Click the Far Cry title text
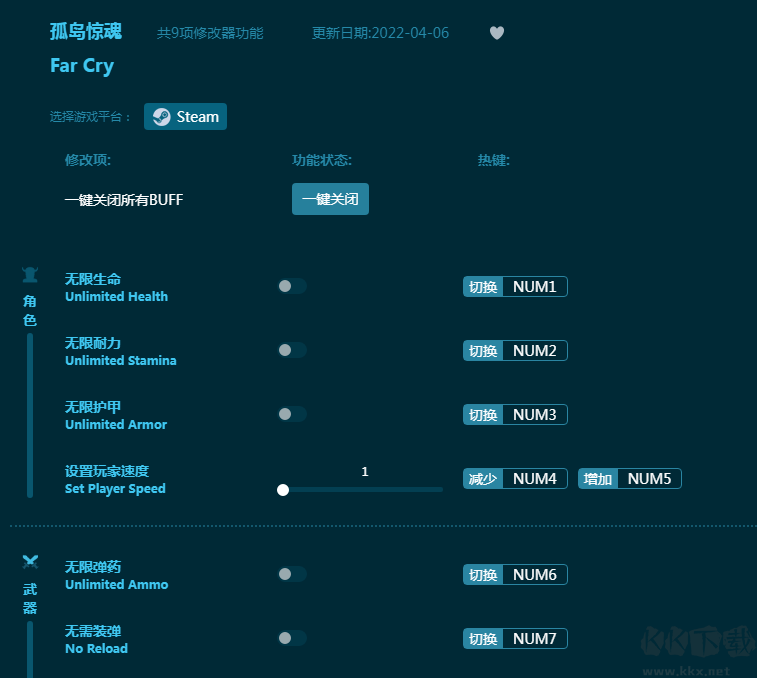Image resolution: width=757 pixels, height=678 pixels. click(82, 66)
